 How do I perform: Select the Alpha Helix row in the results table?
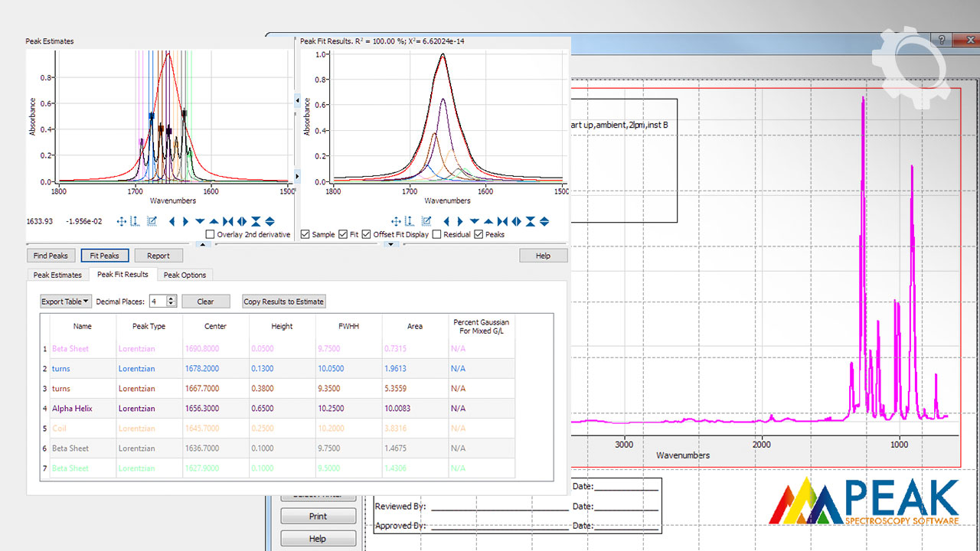tap(72, 409)
